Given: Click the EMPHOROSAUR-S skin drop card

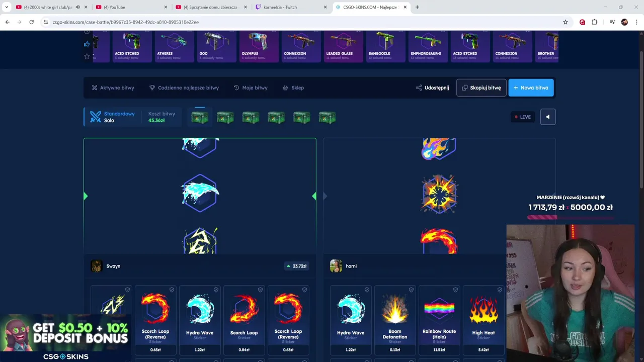Looking at the screenshot, I should (428, 46).
